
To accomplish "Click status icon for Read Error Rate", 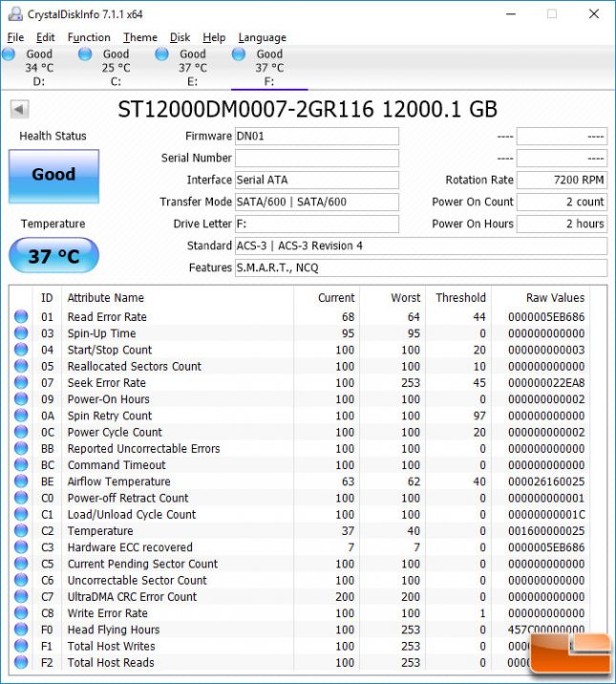I will click(x=21, y=317).
